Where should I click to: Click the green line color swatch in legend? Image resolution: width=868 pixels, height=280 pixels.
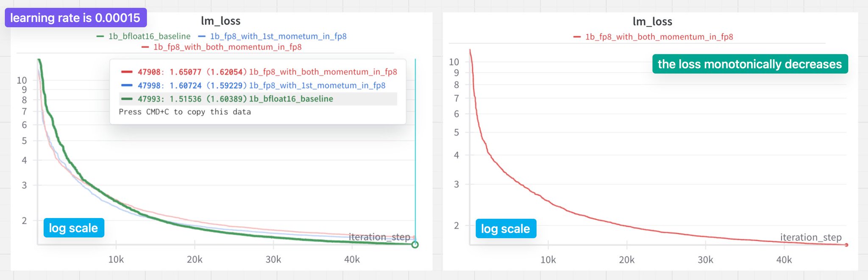(x=100, y=36)
